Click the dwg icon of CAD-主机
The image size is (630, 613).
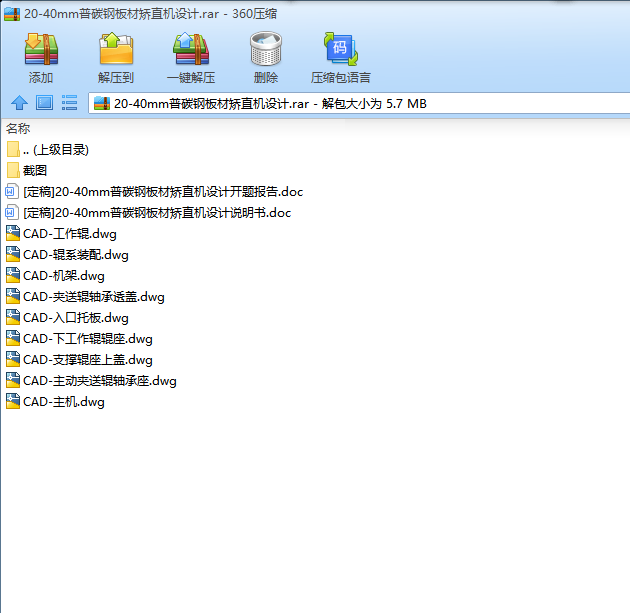coord(12,401)
